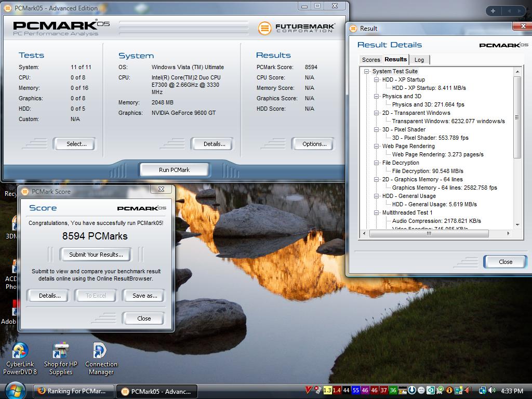Screen dimensions: 532x399
Task: Collapse the HDD - General Usage node
Action: pyautogui.click(x=376, y=196)
